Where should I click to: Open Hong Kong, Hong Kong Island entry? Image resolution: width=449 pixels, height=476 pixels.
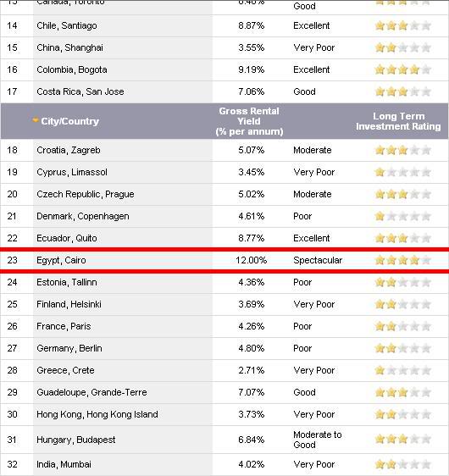pyautogui.click(x=97, y=414)
